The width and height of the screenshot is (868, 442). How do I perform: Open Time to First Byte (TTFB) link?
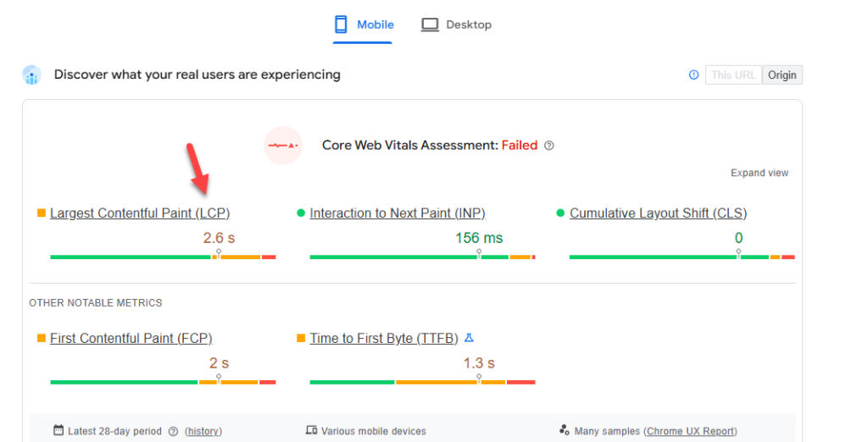pyautogui.click(x=384, y=339)
